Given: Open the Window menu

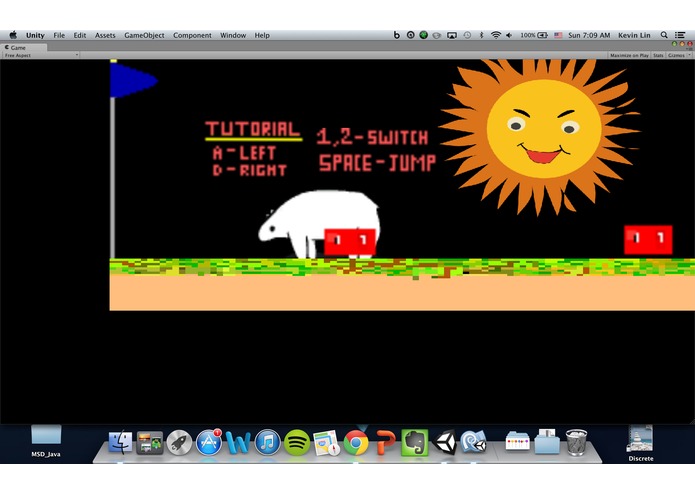Looking at the screenshot, I should (x=233, y=35).
